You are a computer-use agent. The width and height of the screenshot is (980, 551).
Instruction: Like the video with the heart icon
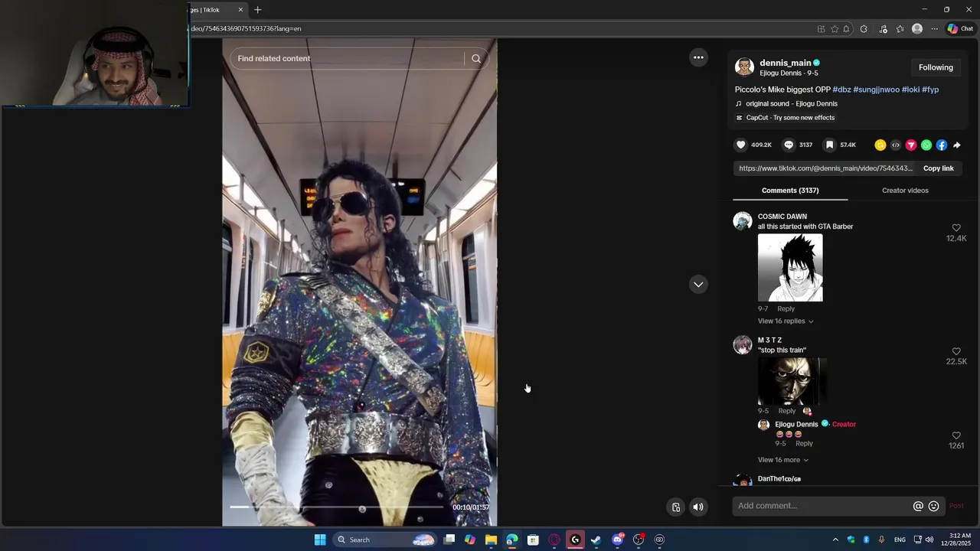[x=740, y=145]
